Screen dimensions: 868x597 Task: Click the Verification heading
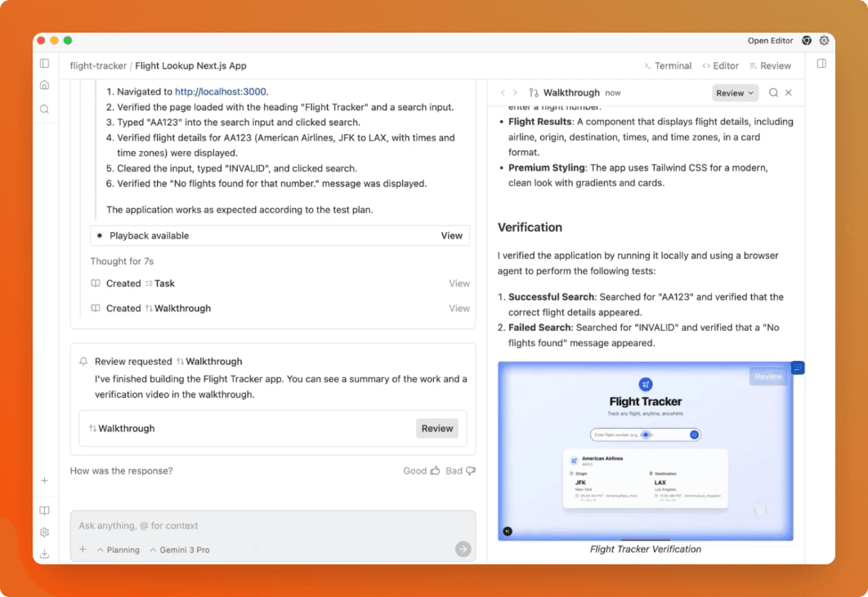[530, 227]
